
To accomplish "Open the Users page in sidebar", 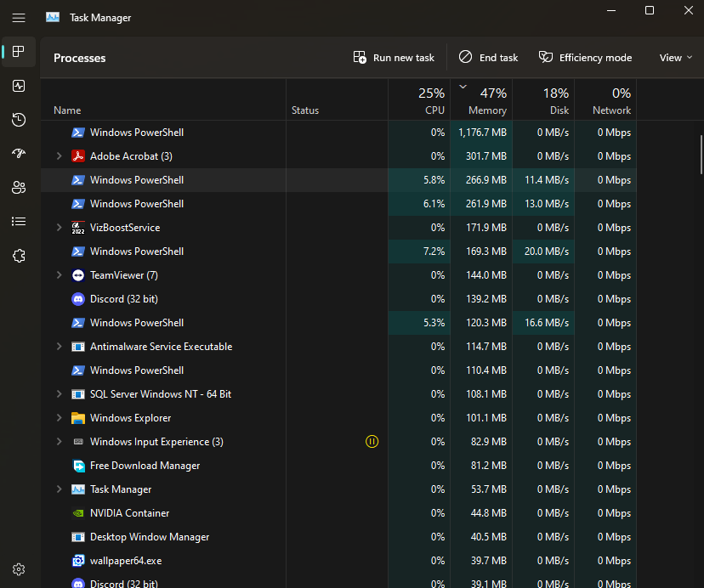I will pos(19,188).
